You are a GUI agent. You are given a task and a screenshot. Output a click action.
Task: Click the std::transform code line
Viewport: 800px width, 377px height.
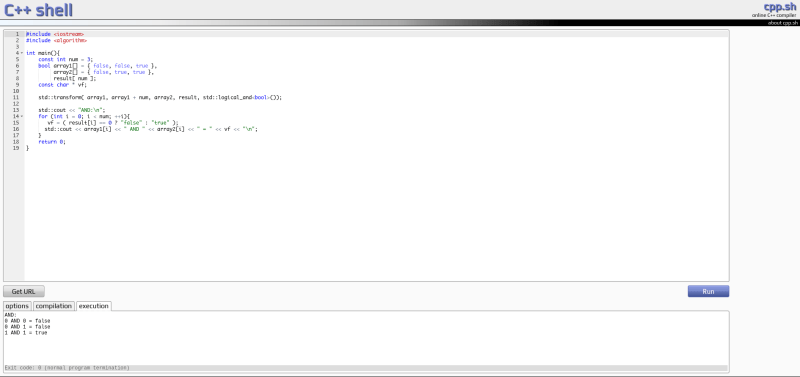(x=160, y=97)
